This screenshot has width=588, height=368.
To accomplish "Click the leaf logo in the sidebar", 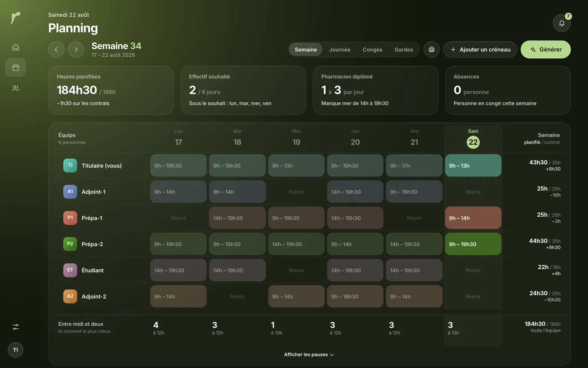I will [15, 17].
